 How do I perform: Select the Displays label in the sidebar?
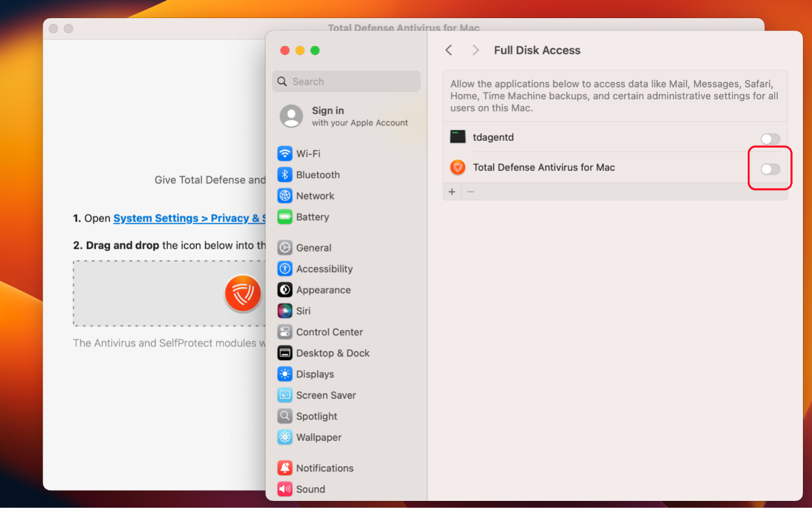315,374
